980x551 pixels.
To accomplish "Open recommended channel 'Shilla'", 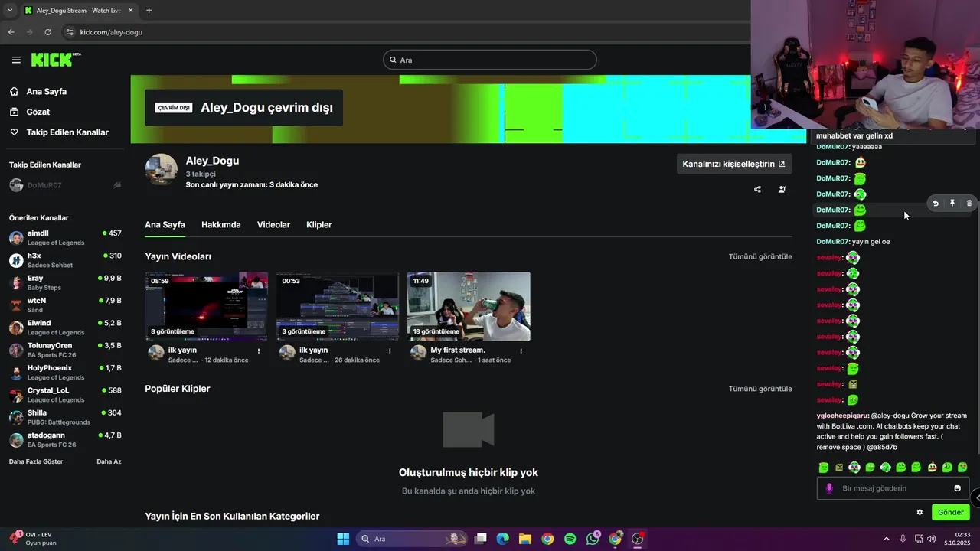I will pyautogui.click(x=65, y=417).
